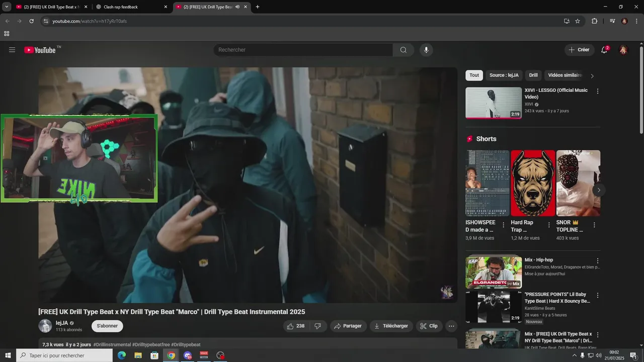Open more actions menu below the video
Viewport: 644px width, 362px height.
(x=451, y=326)
